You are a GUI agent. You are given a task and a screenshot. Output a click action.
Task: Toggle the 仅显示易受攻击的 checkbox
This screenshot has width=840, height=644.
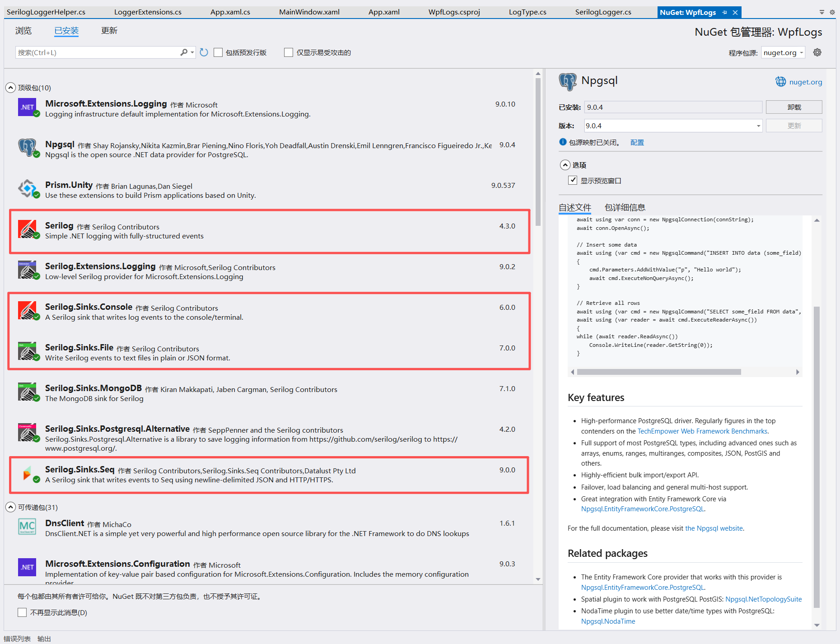[289, 52]
